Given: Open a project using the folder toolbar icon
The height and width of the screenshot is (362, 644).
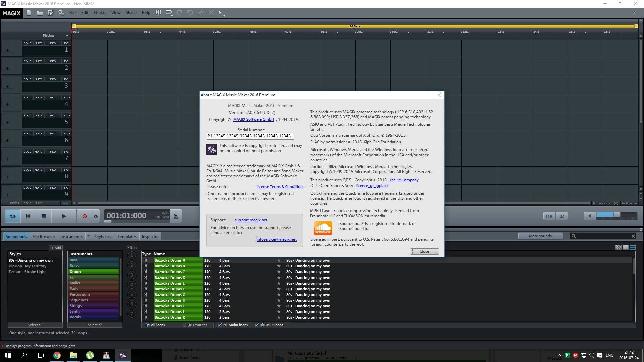Looking at the screenshot, I should click(40, 13).
